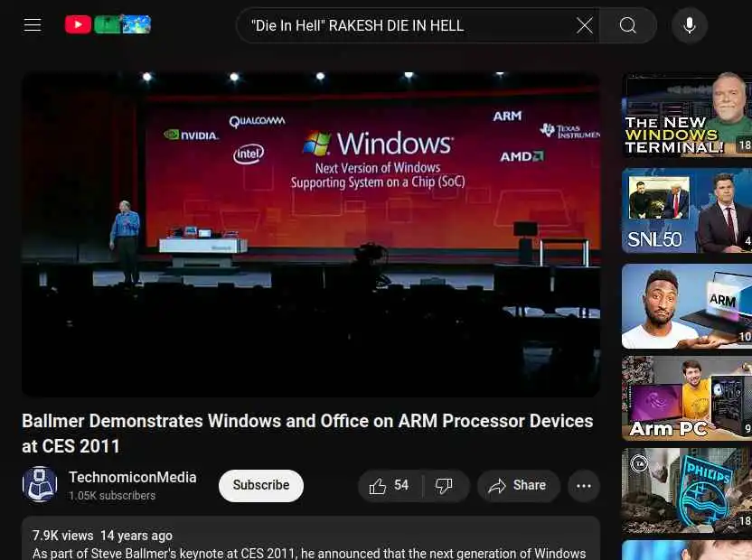Click the video title text
This screenshot has width=752, height=560.
click(x=307, y=434)
